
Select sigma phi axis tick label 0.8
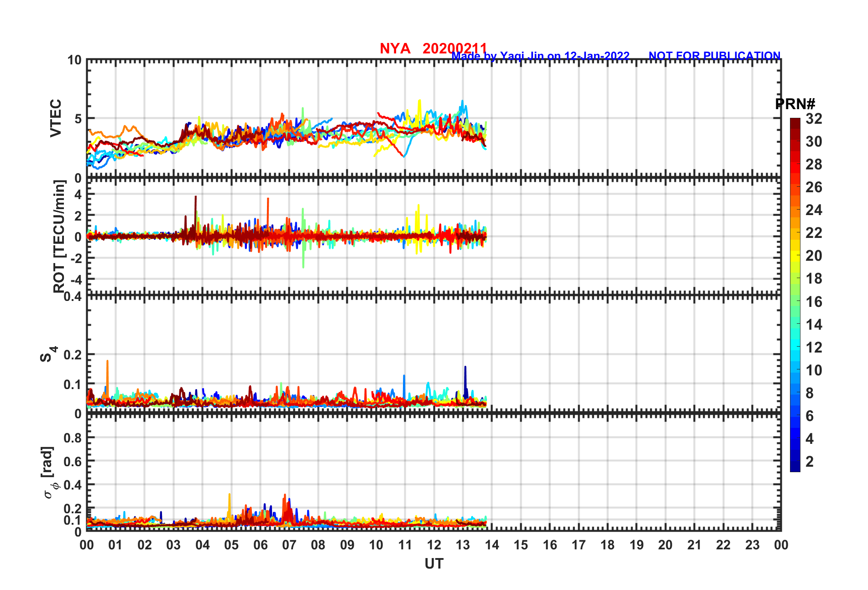73,437
